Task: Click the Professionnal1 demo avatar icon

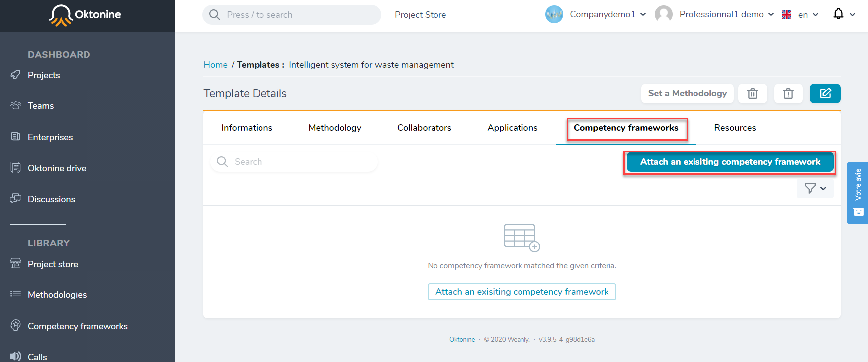Action: (x=664, y=14)
